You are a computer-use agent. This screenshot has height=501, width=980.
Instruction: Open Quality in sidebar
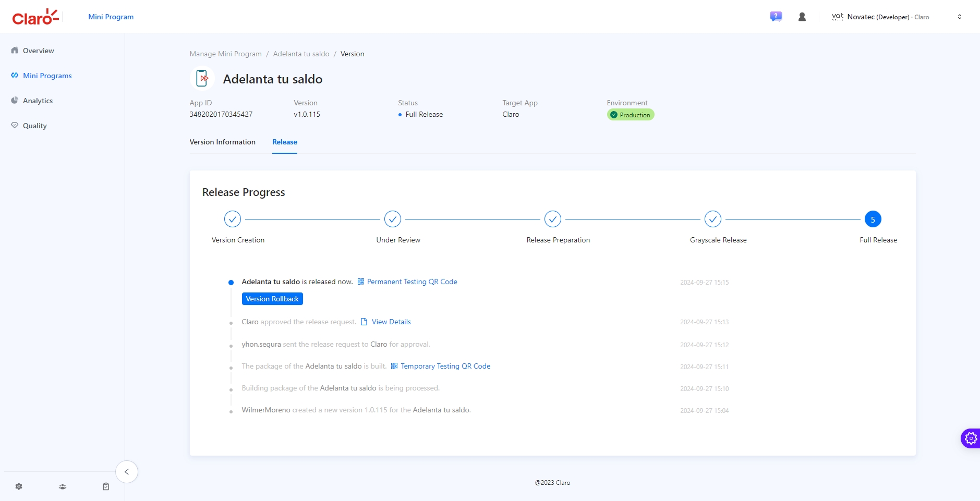[x=34, y=126]
